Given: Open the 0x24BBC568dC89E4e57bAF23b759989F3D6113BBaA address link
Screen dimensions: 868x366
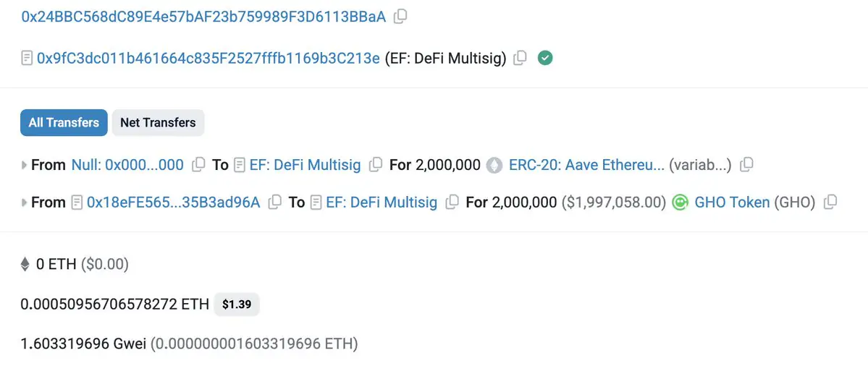Looking at the screenshot, I should 203,17.
